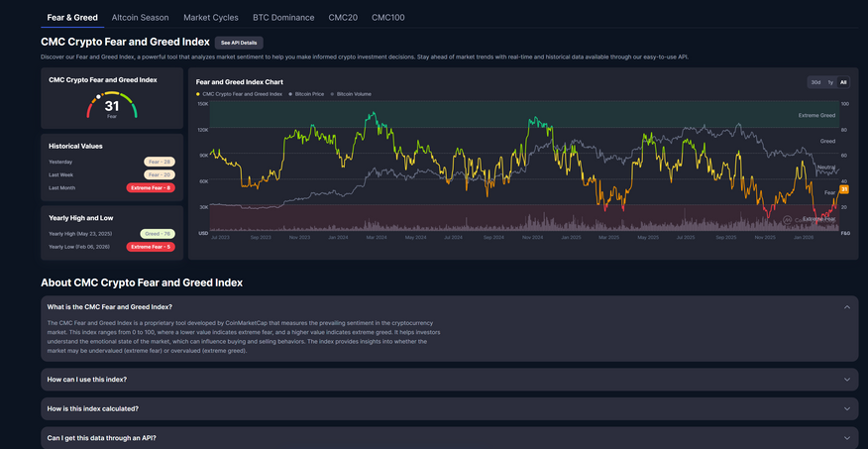Image resolution: width=868 pixels, height=449 pixels.
Task: Click the See API Details button
Action: (x=239, y=43)
